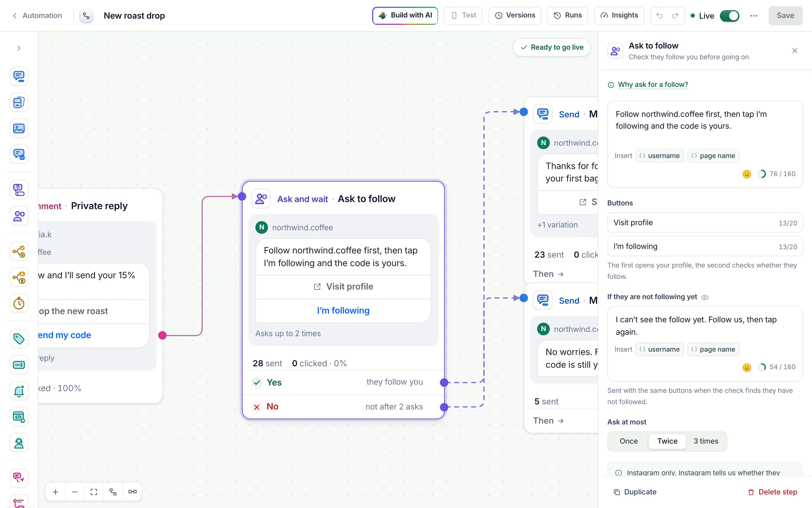Add the set field step icon
The image size is (812, 508).
tap(19, 365)
